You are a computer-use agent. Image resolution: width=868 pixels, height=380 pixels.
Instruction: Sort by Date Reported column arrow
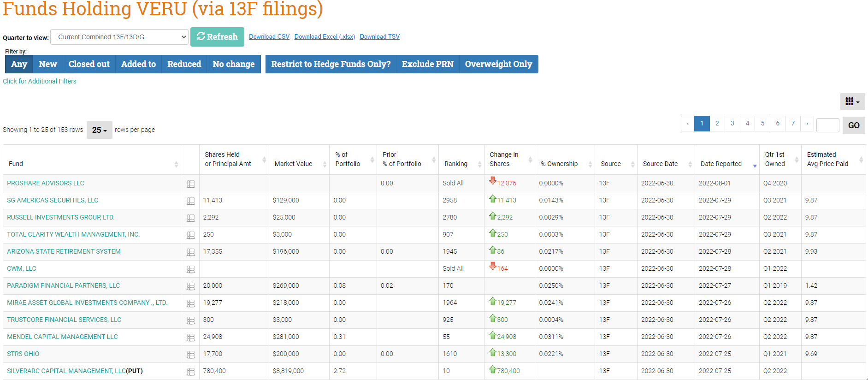(755, 166)
